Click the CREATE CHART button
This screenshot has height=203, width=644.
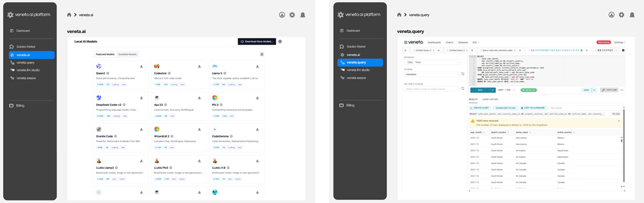click(480, 108)
